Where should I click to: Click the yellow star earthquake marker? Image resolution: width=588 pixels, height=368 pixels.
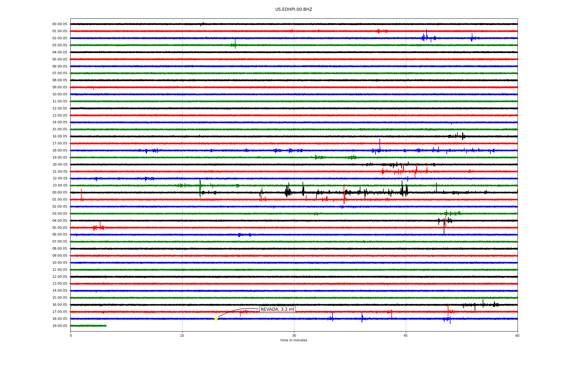tap(216, 319)
